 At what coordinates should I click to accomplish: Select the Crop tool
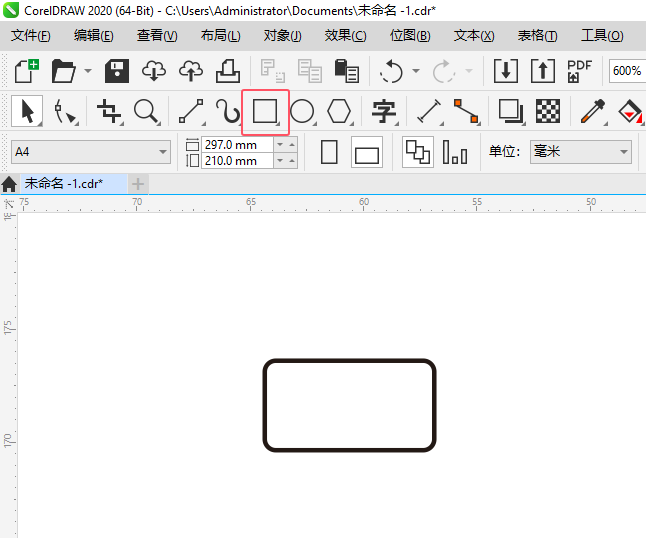[x=109, y=111]
